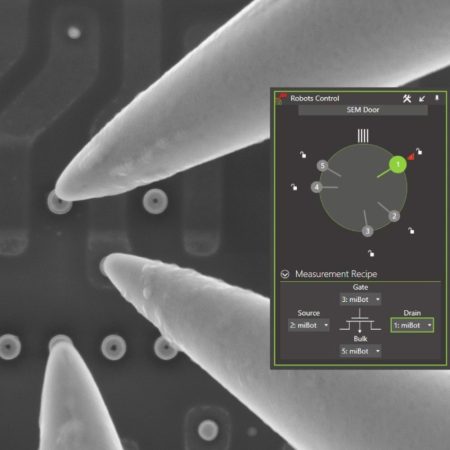
Task: Click the transistor schematic symbol
Action: pos(360,321)
